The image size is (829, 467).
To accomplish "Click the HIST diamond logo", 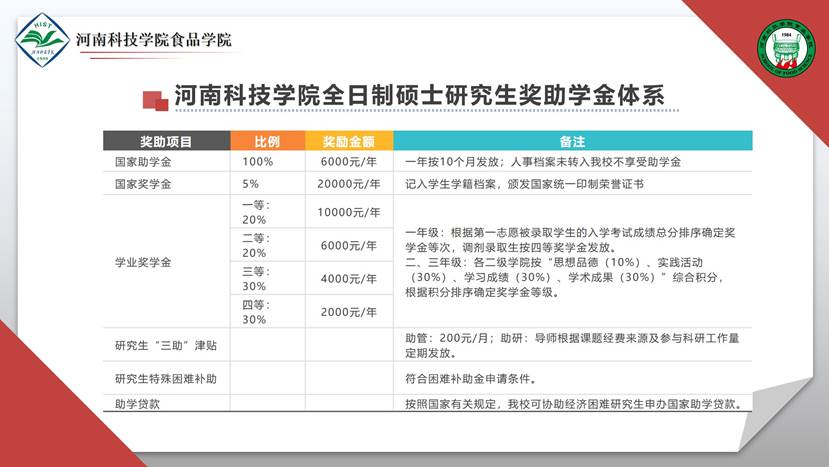I will (x=42, y=40).
